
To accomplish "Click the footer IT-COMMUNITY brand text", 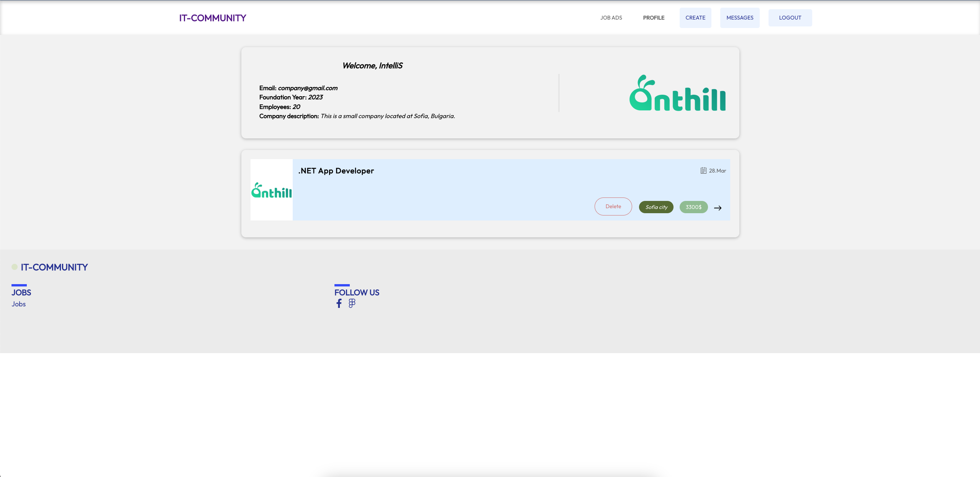I will (54, 267).
